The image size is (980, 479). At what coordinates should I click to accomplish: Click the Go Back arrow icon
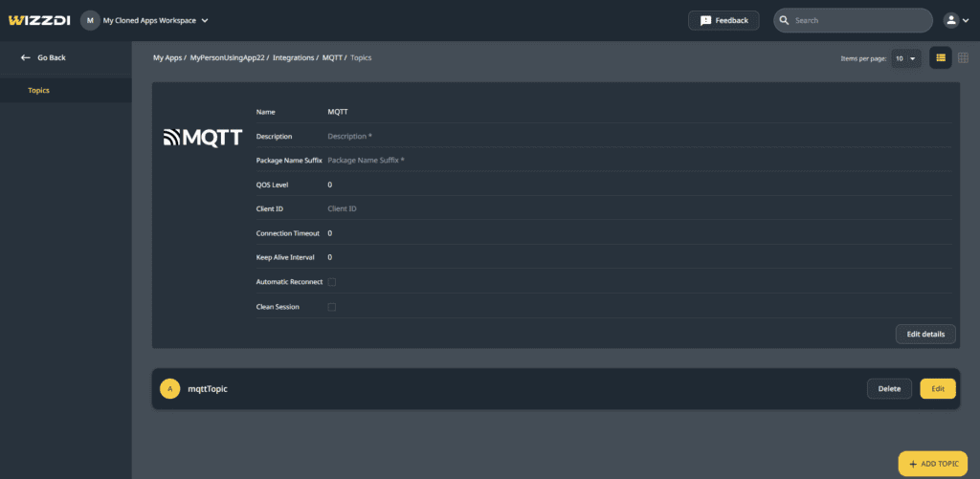coord(26,57)
